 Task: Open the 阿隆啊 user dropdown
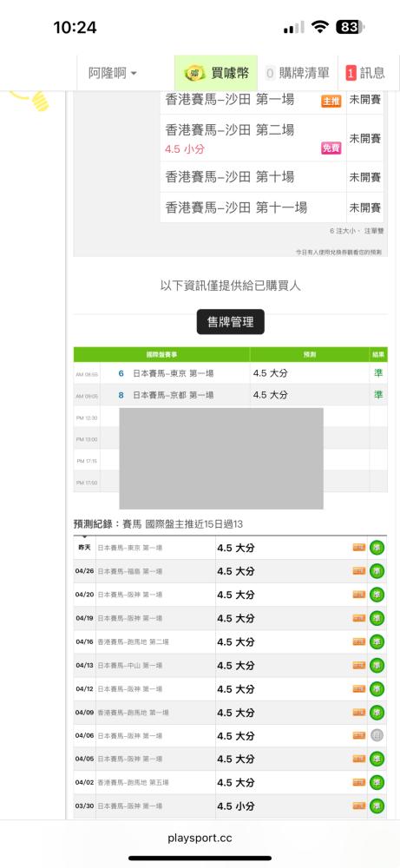113,73
